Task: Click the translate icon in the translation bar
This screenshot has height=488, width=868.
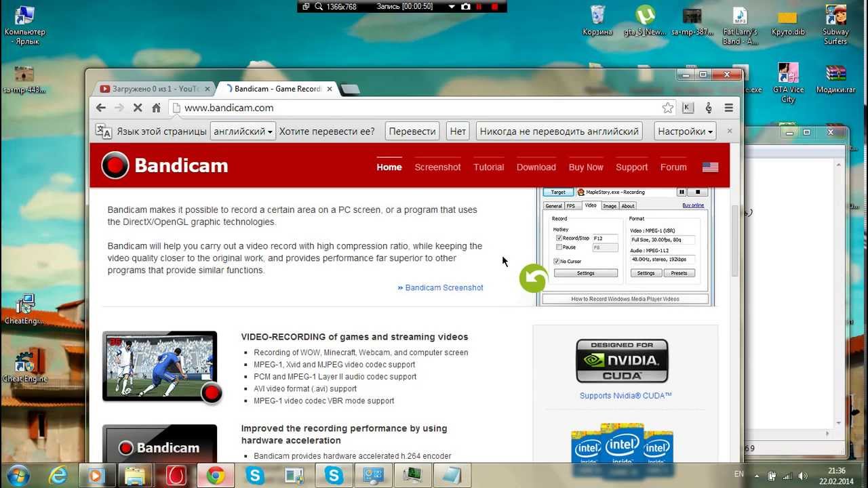Action: coord(104,131)
